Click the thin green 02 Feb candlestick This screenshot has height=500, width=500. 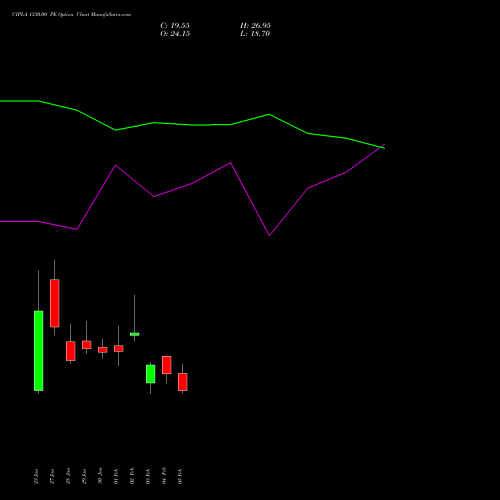point(135,334)
